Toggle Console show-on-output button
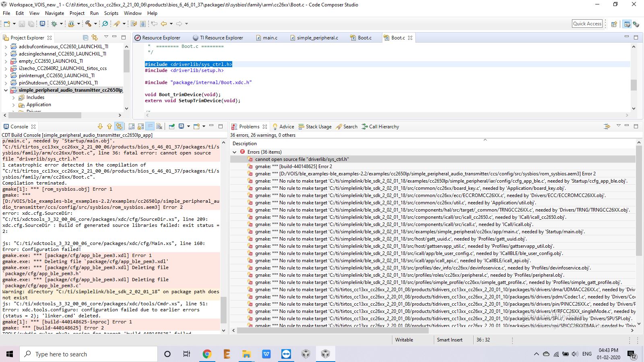The image size is (644, 362). (x=131, y=126)
